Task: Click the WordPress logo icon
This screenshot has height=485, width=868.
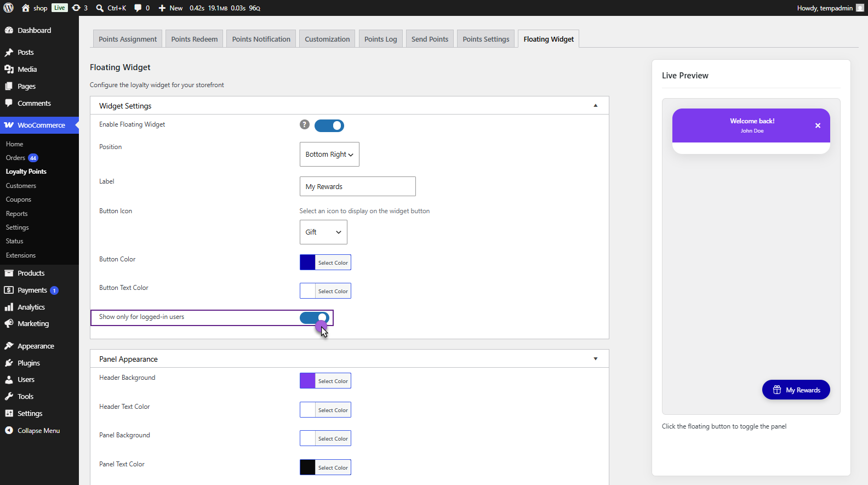Action: click(x=8, y=8)
